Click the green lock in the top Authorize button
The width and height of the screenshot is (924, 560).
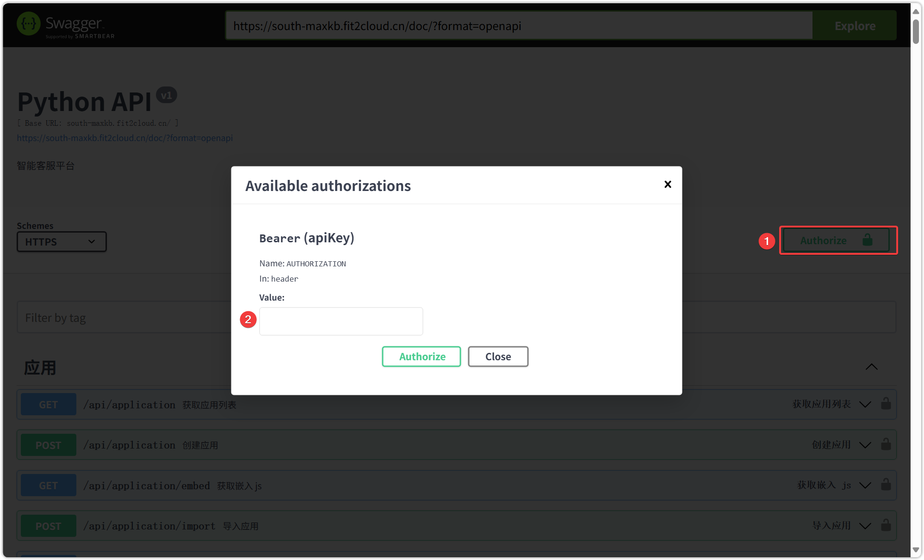coord(867,240)
